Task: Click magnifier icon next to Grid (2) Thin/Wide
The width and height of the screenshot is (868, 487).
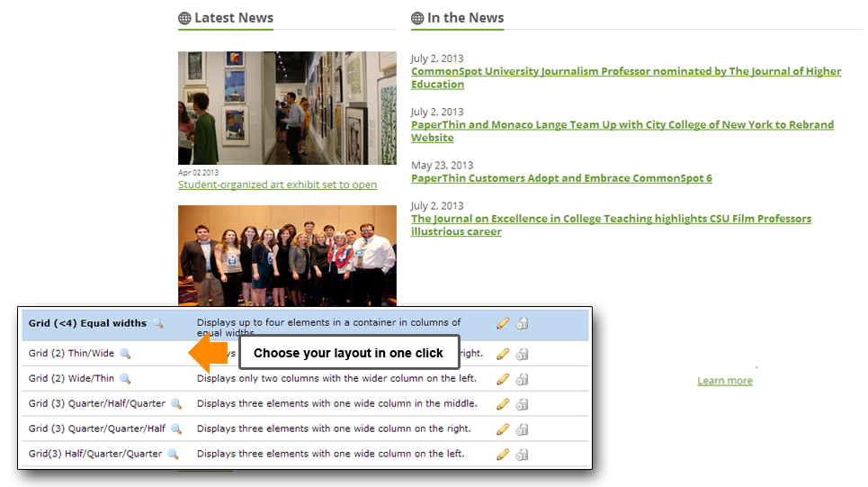Action: [x=125, y=354]
